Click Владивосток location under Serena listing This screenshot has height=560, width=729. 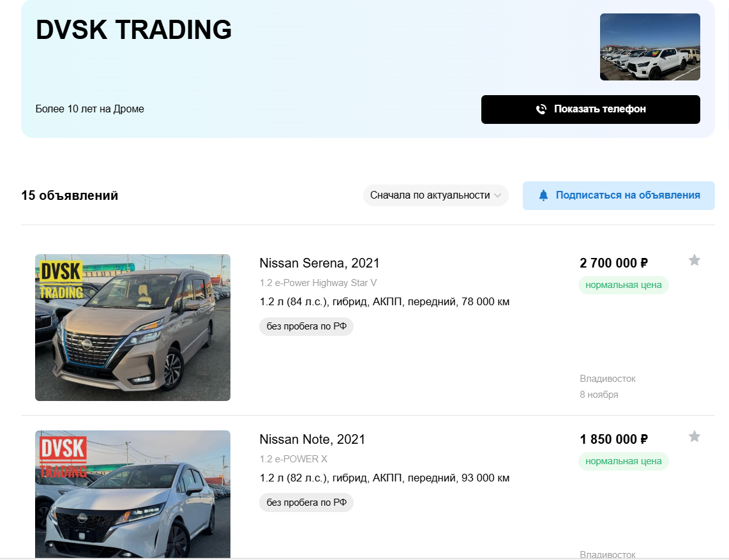(607, 379)
